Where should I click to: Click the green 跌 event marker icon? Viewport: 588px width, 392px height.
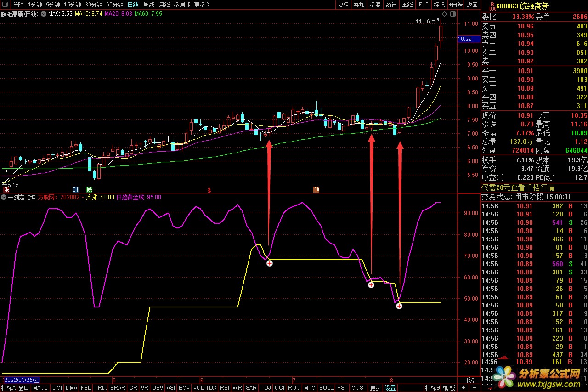point(90,189)
